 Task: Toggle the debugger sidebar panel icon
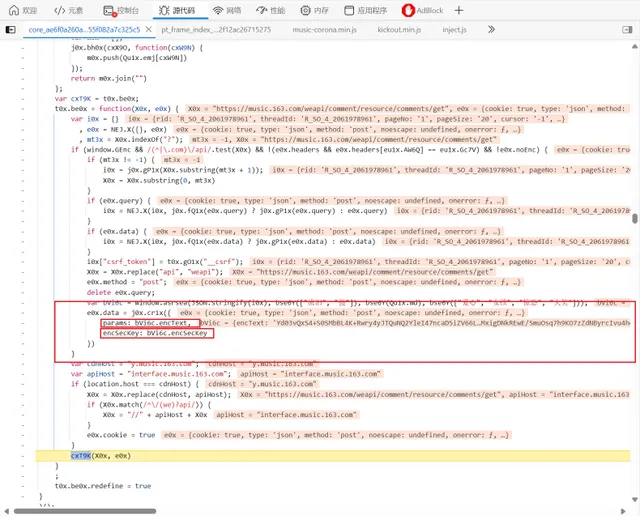pos(627,29)
